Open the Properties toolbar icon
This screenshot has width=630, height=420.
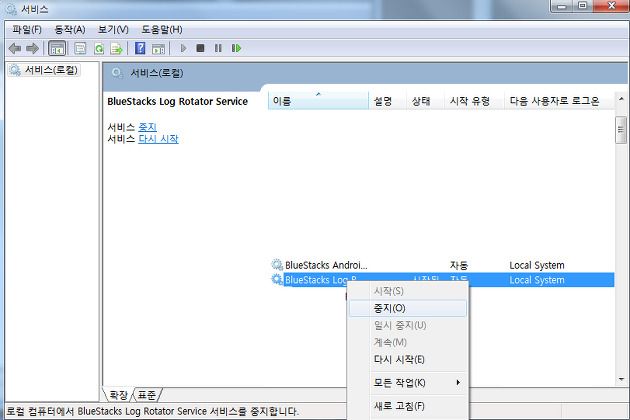point(80,49)
